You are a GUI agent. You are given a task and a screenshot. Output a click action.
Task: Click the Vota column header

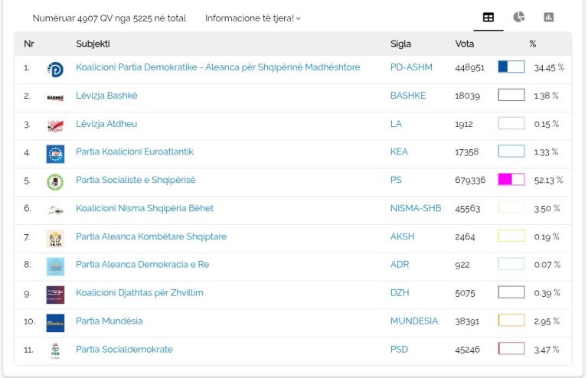click(x=464, y=44)
